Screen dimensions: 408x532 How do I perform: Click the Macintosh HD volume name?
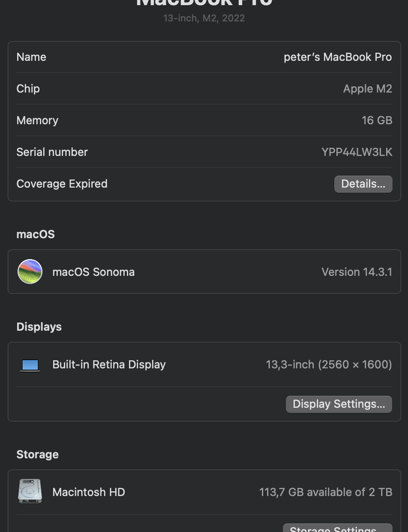89,492
